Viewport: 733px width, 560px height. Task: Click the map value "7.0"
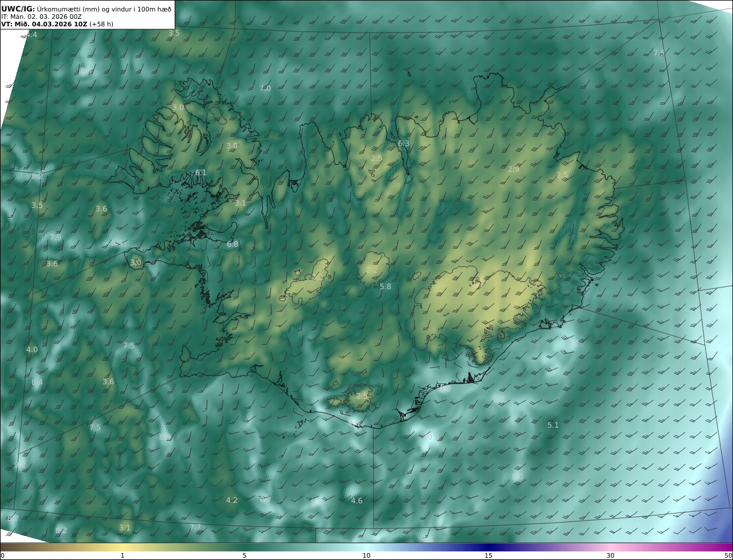[x=265, y=89]
